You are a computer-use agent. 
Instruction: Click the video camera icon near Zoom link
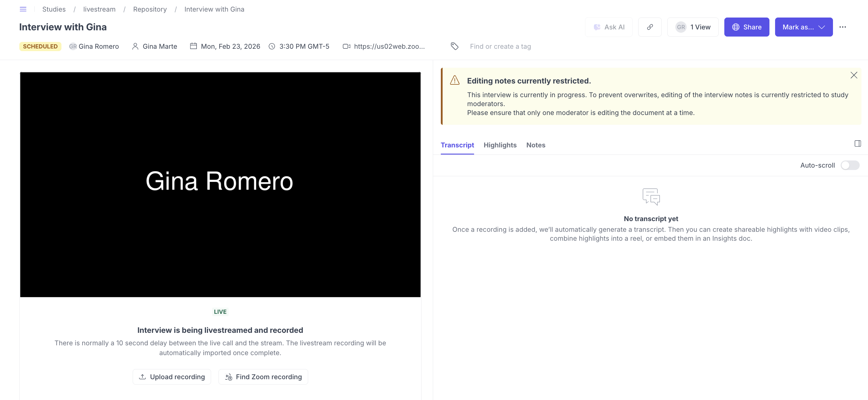tap(346, 46)
